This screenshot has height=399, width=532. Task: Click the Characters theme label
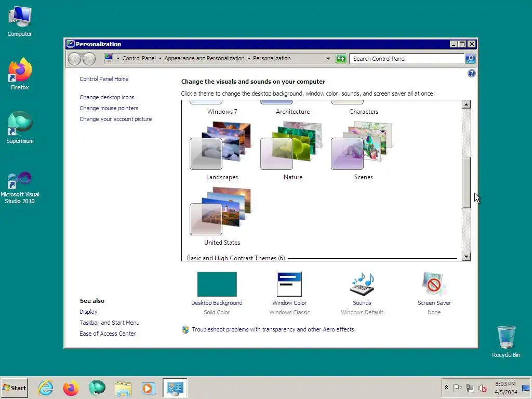[x=363, y=112]
